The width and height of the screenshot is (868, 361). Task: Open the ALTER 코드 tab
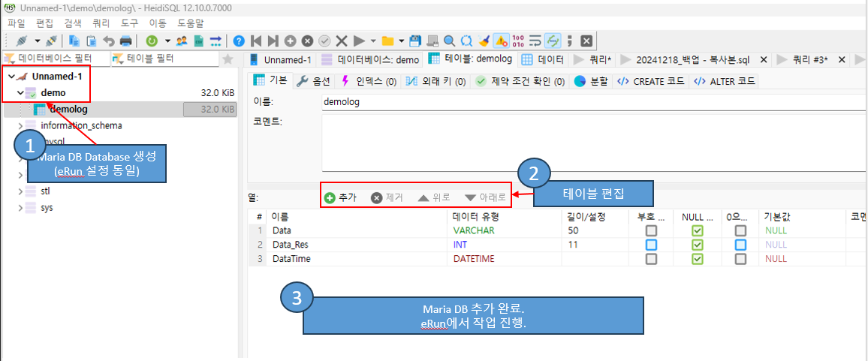[x=724, y=81]
